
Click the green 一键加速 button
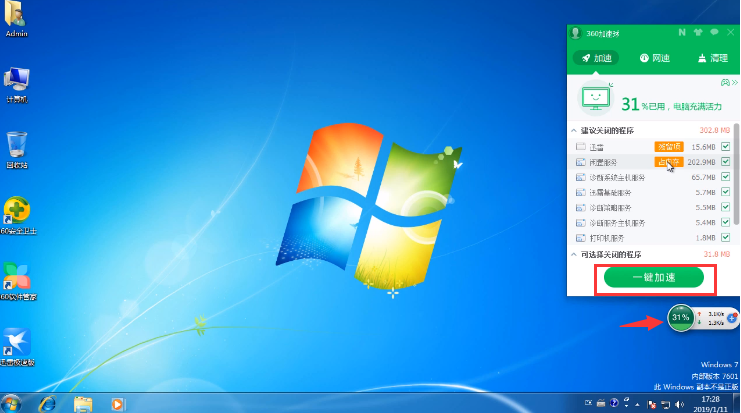pyautogui.click(x=654, y=277)
